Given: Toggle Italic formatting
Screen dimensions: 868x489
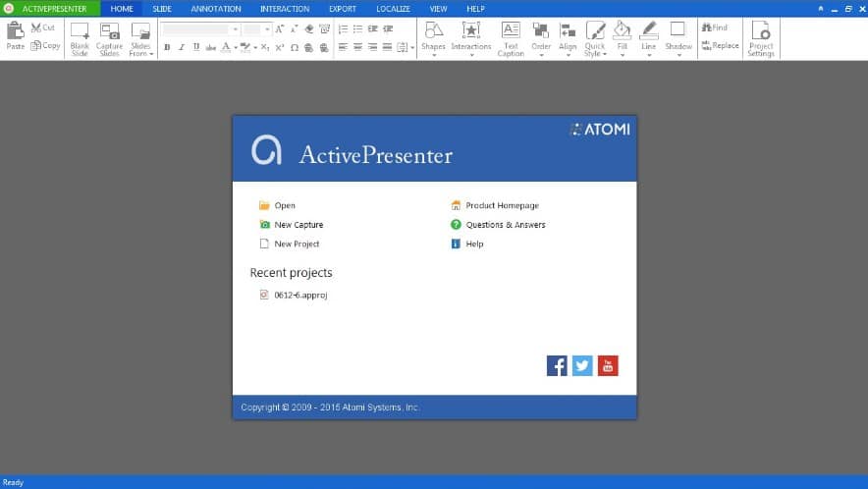Looking at the screenshot, I should 182,48.
